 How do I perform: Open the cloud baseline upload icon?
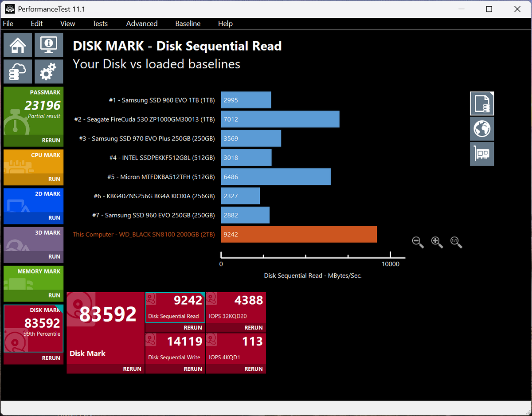(18, 71)
